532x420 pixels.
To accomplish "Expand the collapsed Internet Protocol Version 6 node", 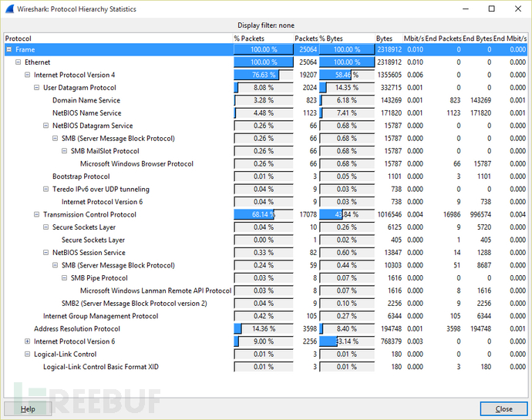I will click(28, 341).
